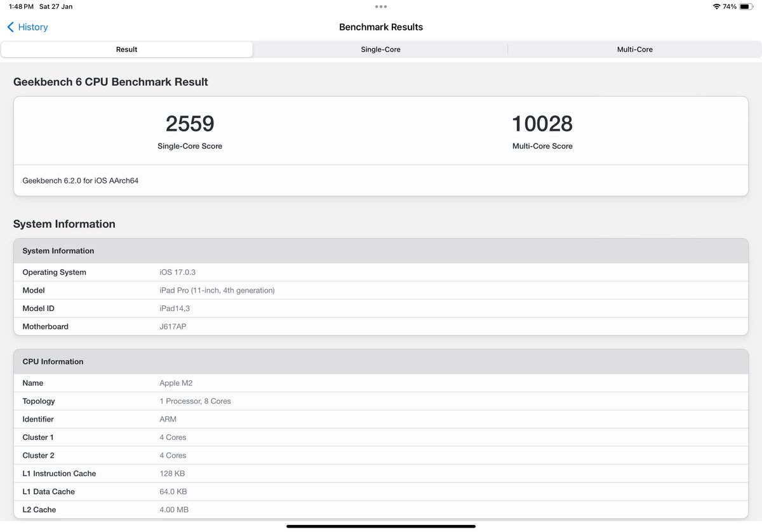762x532 pixels.
Task: Tap the L1 Data Cache label
Action: coord(48,491)
